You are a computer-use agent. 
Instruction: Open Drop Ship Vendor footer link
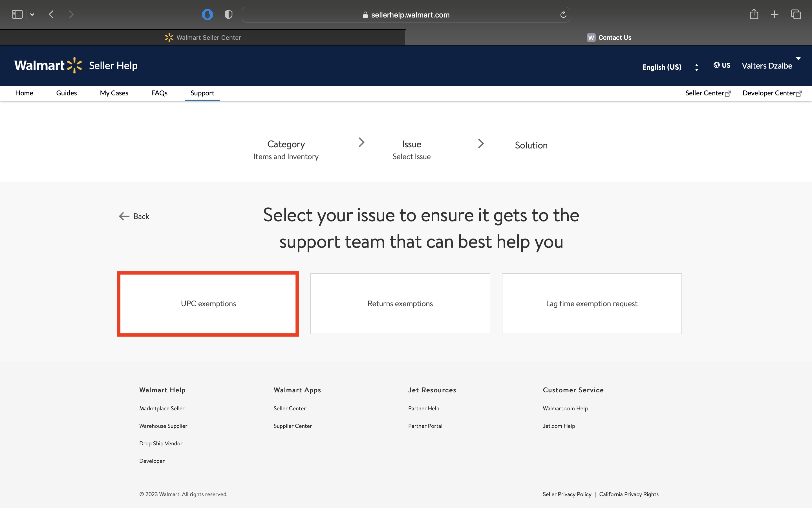161,443
